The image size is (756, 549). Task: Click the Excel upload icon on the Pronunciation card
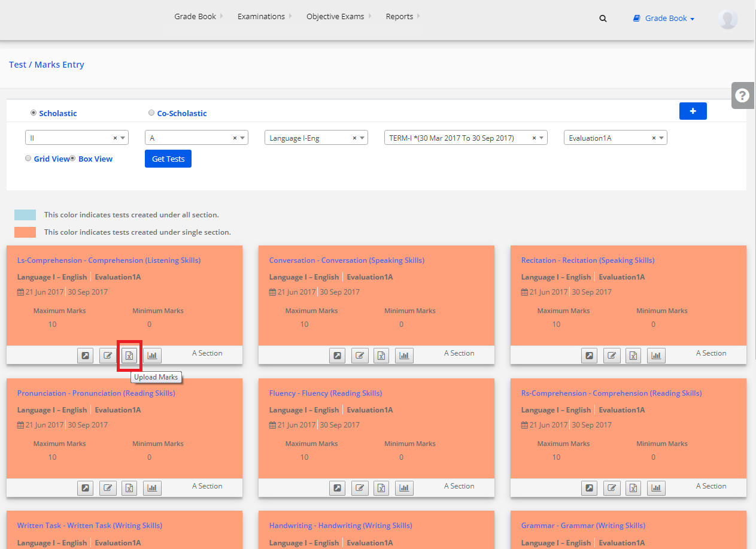coord(129,488)
